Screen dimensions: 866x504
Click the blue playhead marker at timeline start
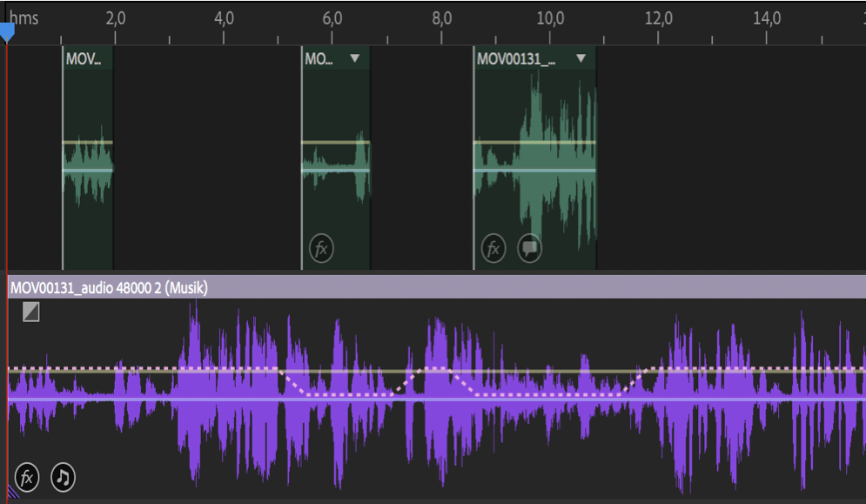[x=7, y=32]
